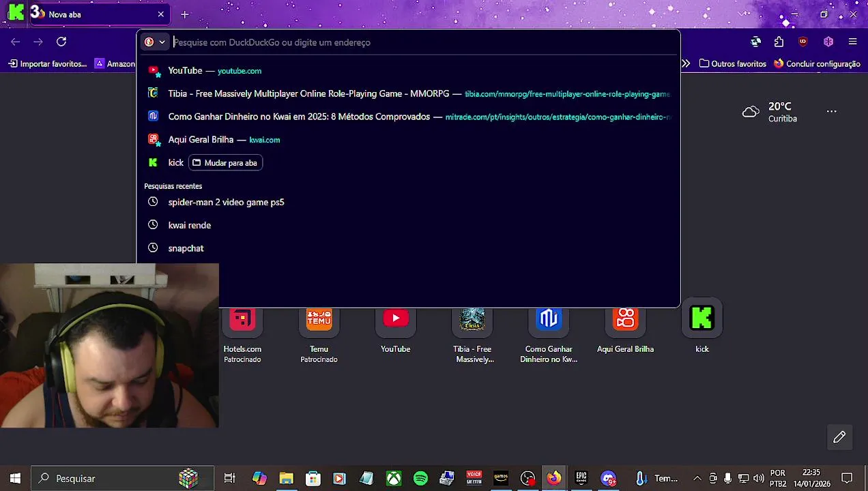Click the back navigation arrow
Screen dimensions: 868x491
[x=16, y=42]
